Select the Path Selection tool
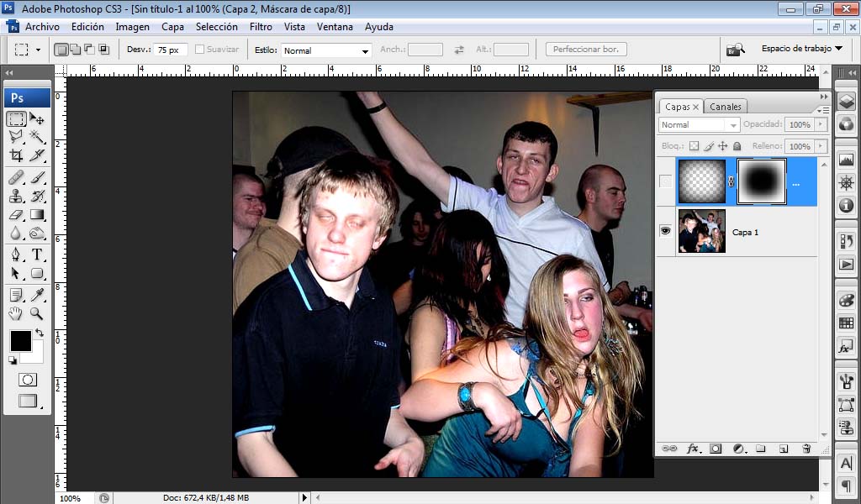This screenshot has width=861, height=504. [x=17, y=273]
